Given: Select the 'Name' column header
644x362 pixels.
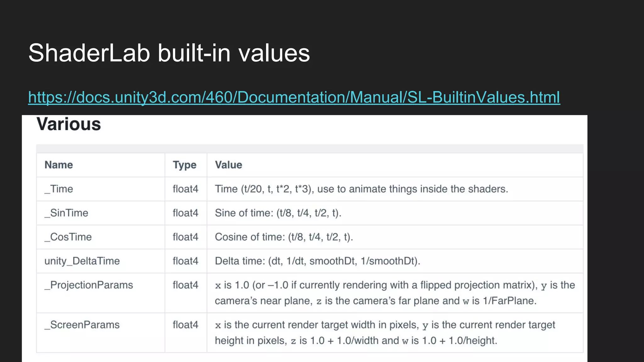Looking at the screenshot, I should 59,165.
